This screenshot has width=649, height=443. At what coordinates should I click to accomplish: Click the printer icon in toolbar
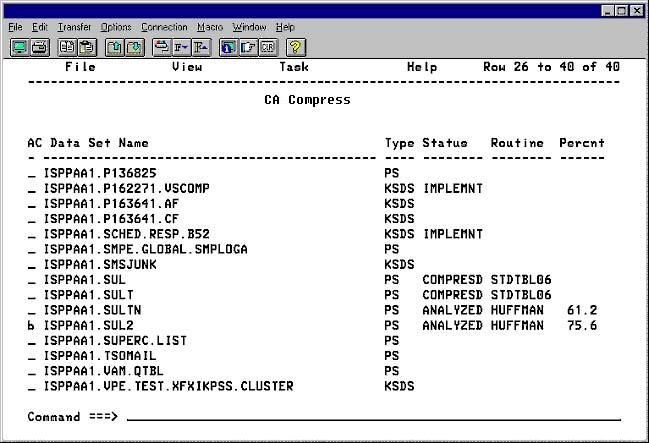click(x=39, y=47)
